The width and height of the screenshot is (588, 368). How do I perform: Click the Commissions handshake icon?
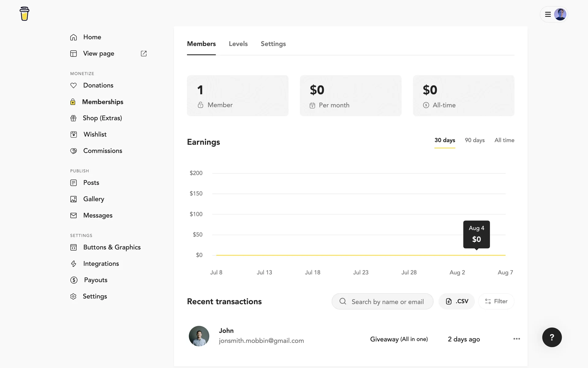pyautogui.click(x=73, y=151)
